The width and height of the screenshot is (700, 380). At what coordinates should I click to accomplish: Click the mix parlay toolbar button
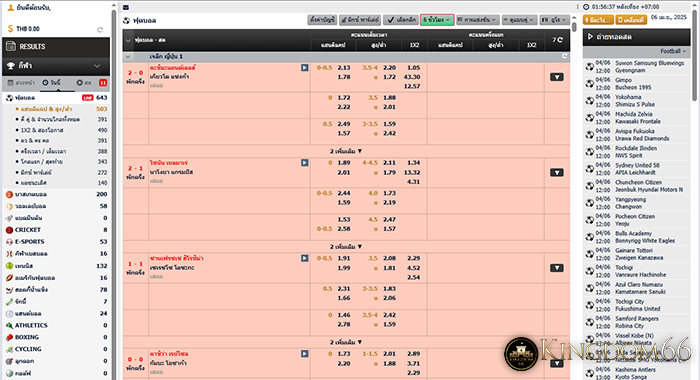tap(360, 20)
